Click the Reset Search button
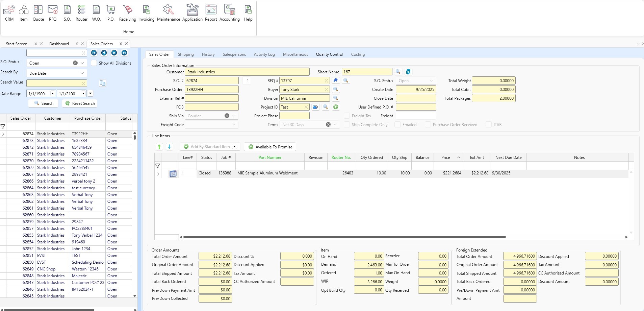644x311 pixels. (80, 103)
